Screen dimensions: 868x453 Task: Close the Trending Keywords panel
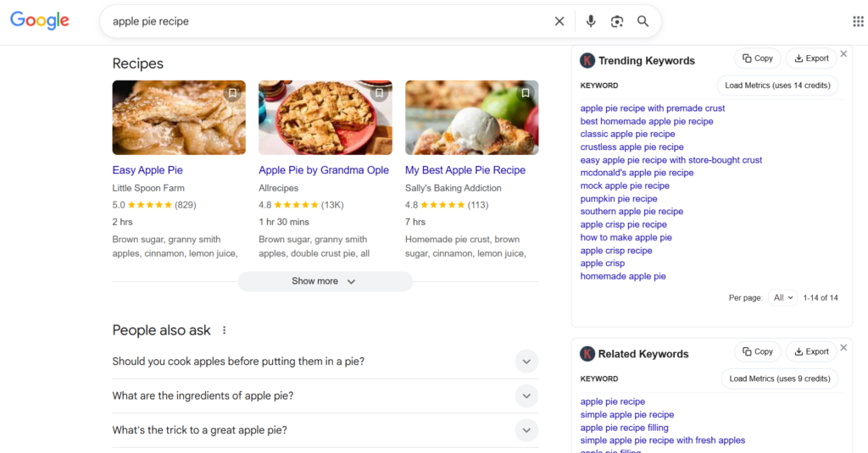coord(843,54)
